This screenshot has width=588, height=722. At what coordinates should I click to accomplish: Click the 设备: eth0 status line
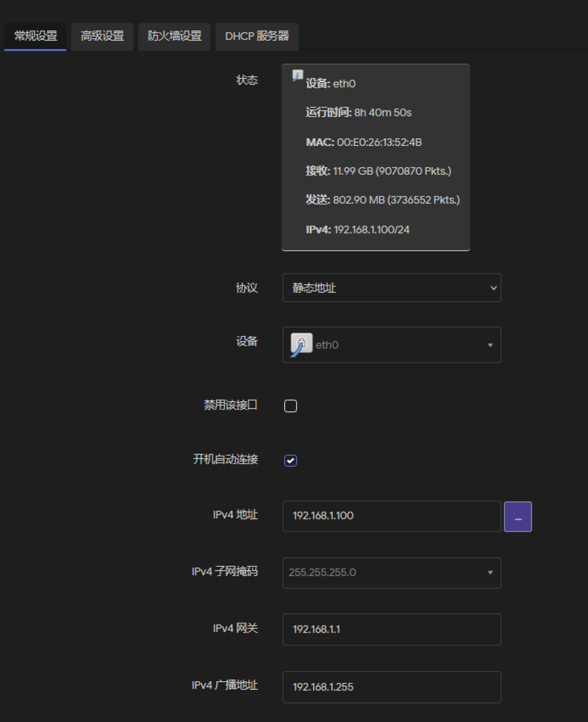click(330, 83)
